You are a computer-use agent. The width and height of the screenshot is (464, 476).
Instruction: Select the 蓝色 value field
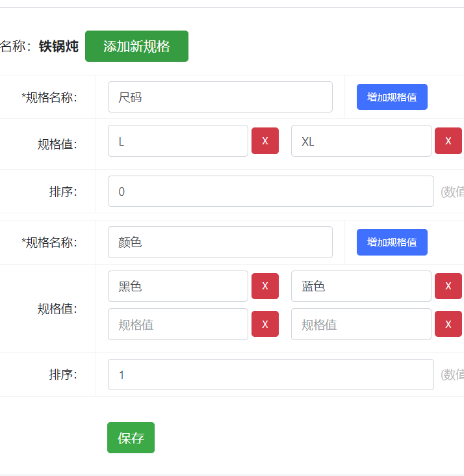361,286
